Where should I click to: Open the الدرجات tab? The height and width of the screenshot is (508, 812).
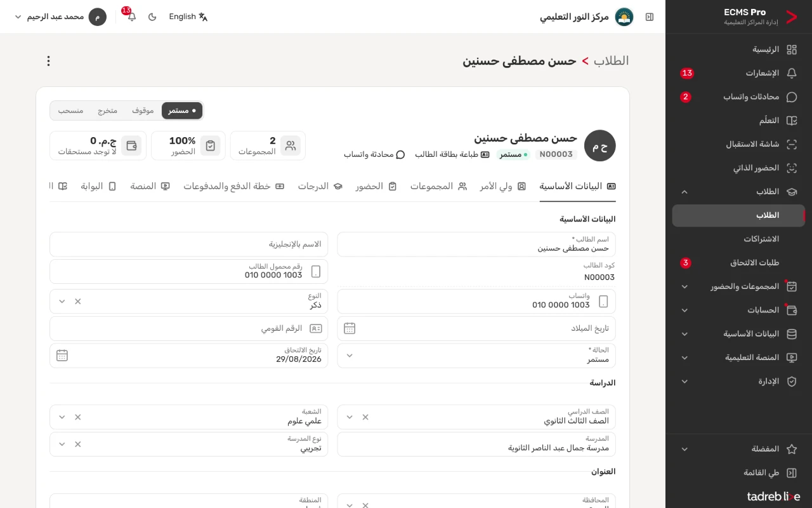pyautogui.click(x=320, y=186)
